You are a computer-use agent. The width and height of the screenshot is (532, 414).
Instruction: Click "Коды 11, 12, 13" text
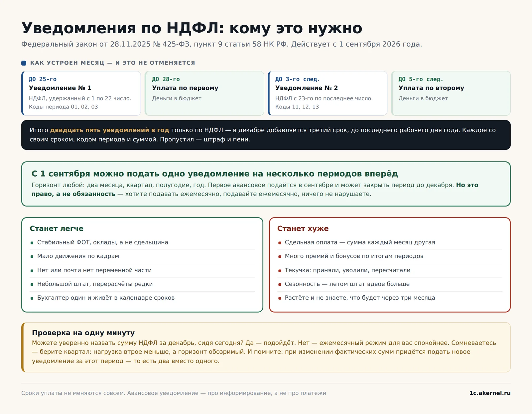tap(297, 107)
